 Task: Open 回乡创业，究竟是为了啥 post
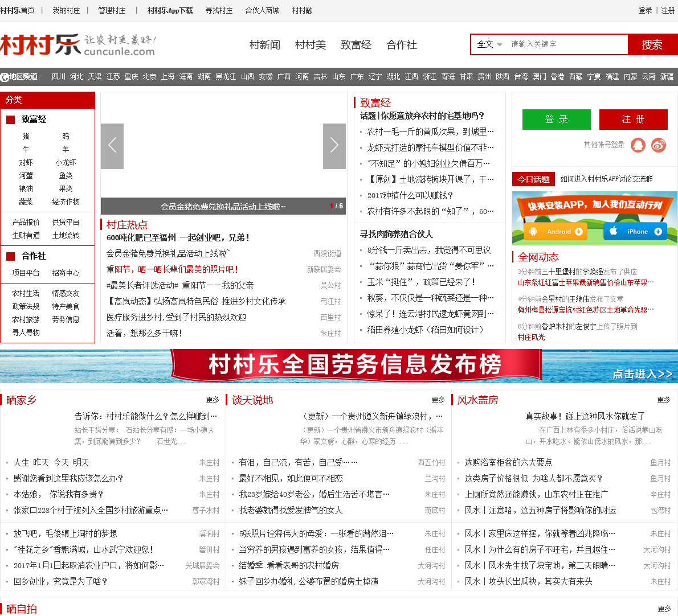[60, 581]
